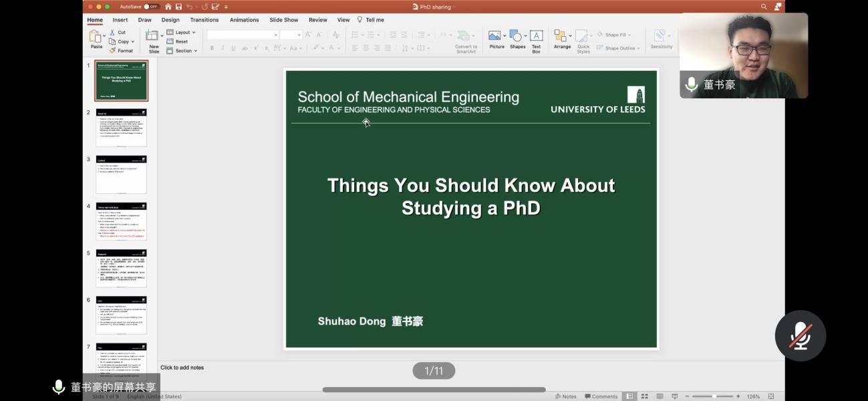
Task: Switch to Normal view icon
Action: point(629,396)
